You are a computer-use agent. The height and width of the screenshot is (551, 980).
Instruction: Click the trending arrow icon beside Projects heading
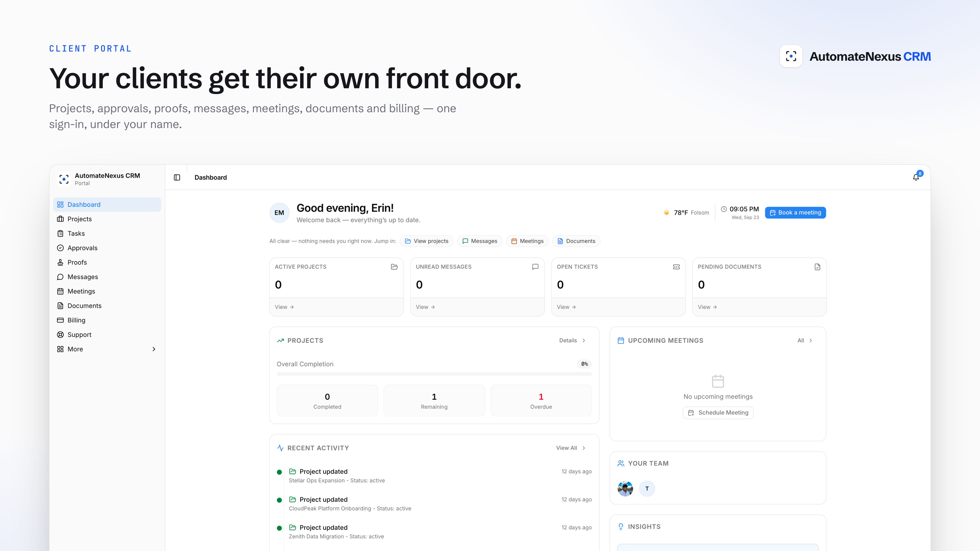point(280,341)
